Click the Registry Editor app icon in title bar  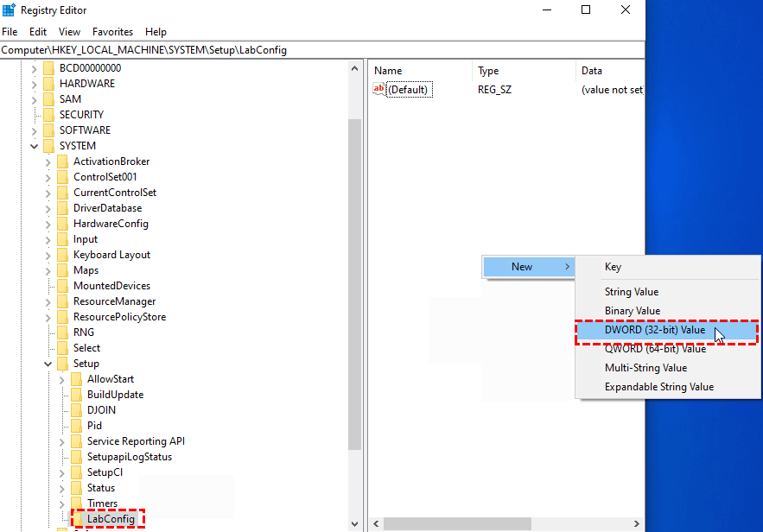pyautogui.click(x=9, y=10)
